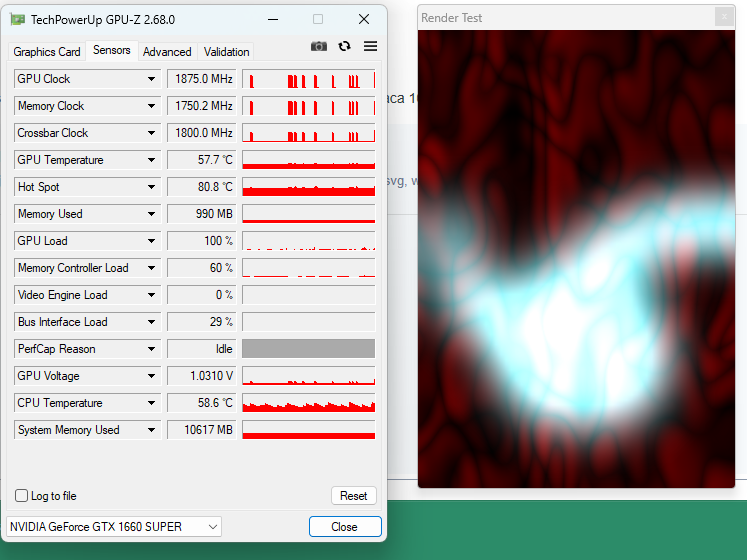Enable the Log to file checkbox
This screenshot has height=560, width=747.
(22, 496)
